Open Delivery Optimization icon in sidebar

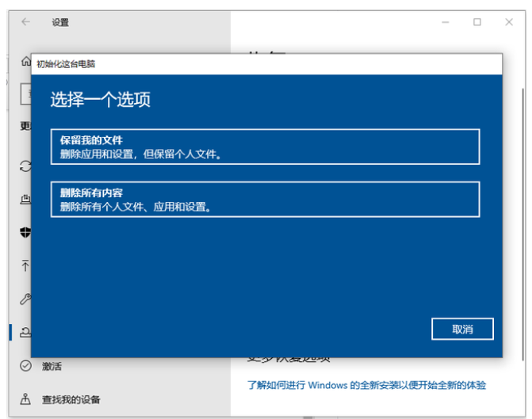point(25,200)
